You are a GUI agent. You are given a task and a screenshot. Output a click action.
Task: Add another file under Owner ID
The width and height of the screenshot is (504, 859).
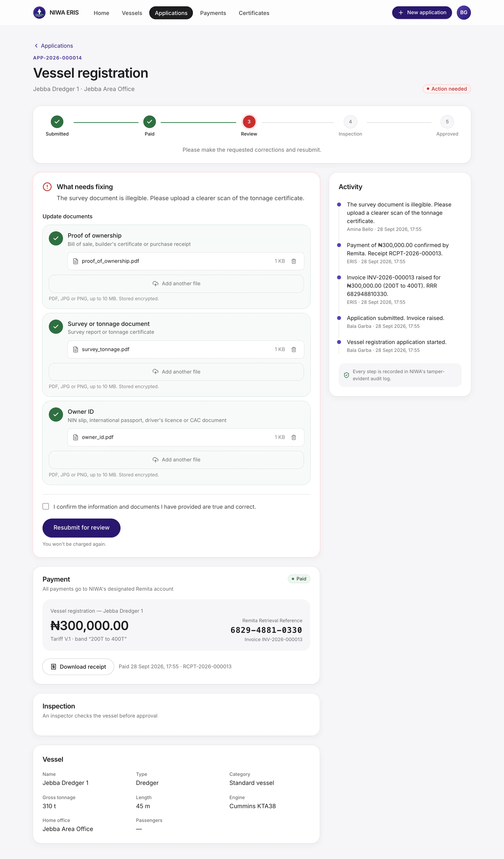click(176, 460)
